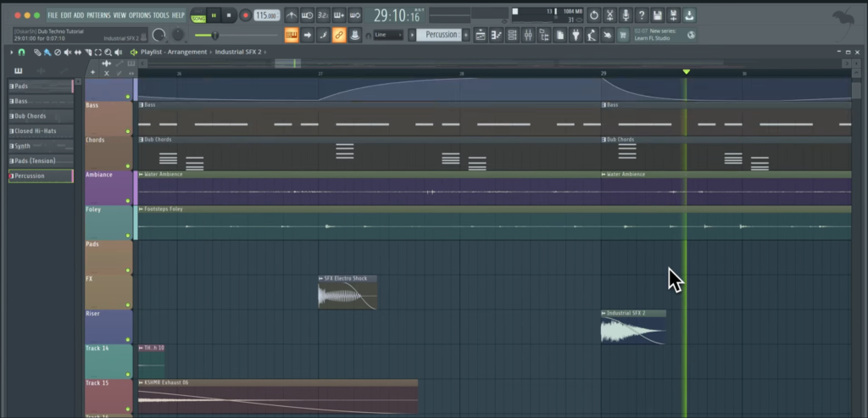Image resolution: width=868 pixels, height=418 pixels.
Task: Open the Percussion pattern selector
Action: click(x=438, y=35)
